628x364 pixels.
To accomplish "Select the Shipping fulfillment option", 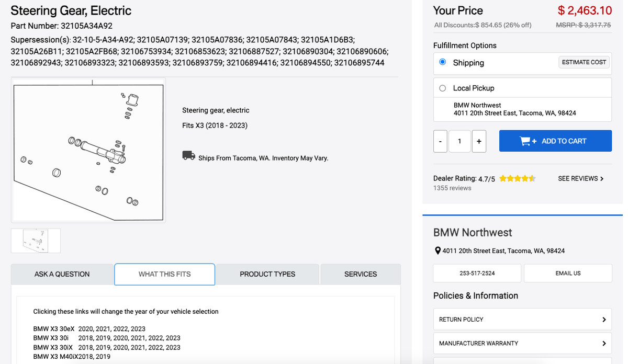I will (x=443, y=62).
